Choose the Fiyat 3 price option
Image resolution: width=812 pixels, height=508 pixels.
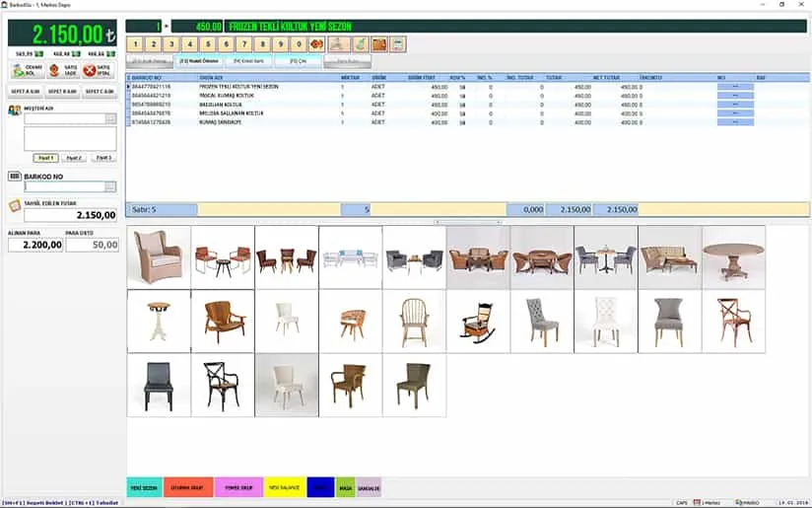(103, 158)
